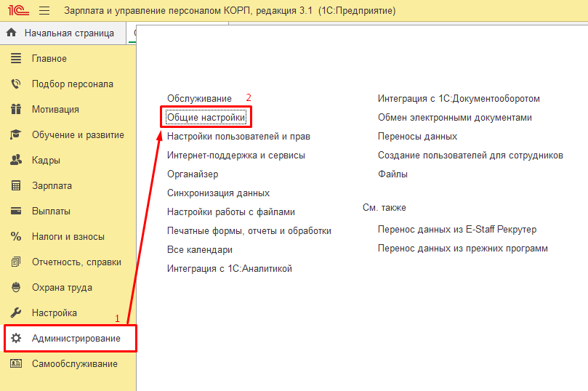Click the Администрирование gear icon
The image size is (588, 391).
pos(16,338)
